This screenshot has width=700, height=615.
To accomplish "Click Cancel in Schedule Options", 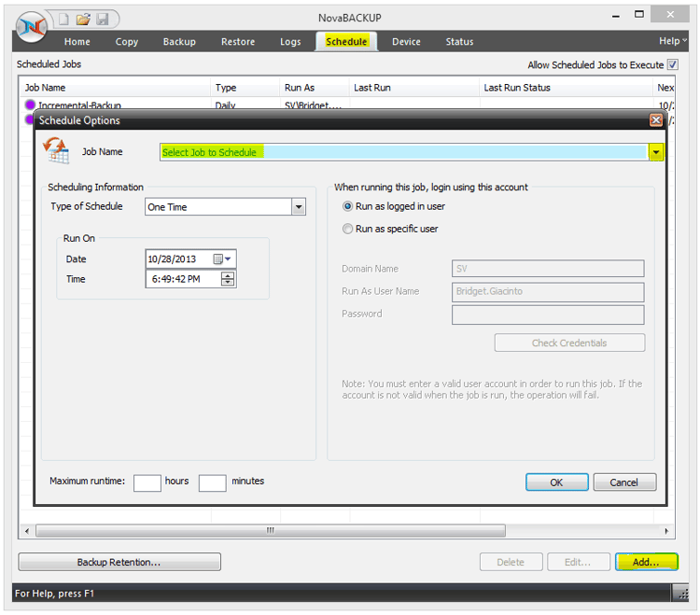I will (624, 482).
